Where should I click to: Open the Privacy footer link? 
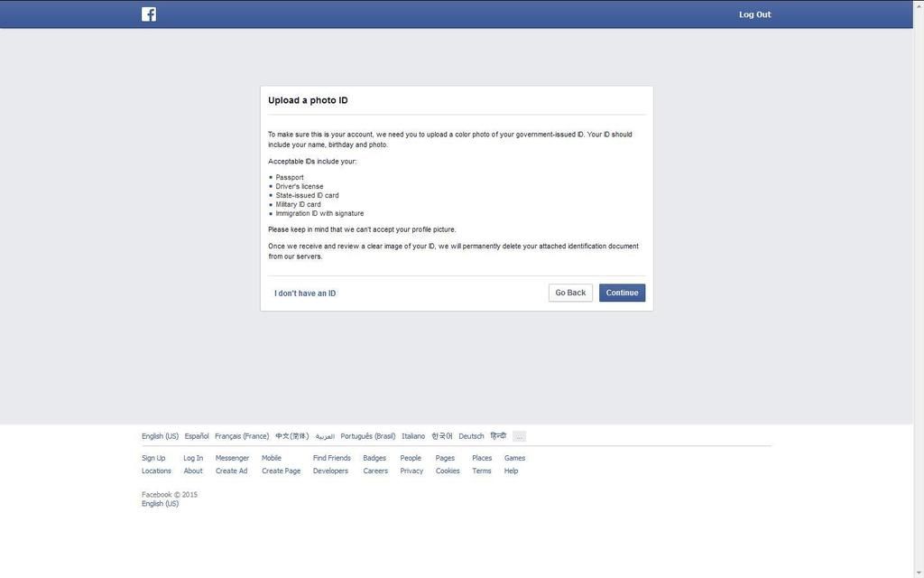(x=411, y=471)
